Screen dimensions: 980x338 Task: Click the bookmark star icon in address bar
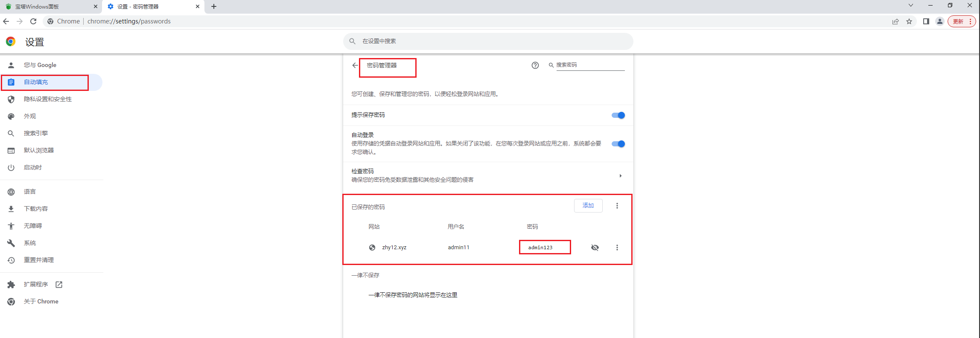[x=909, y=21]
